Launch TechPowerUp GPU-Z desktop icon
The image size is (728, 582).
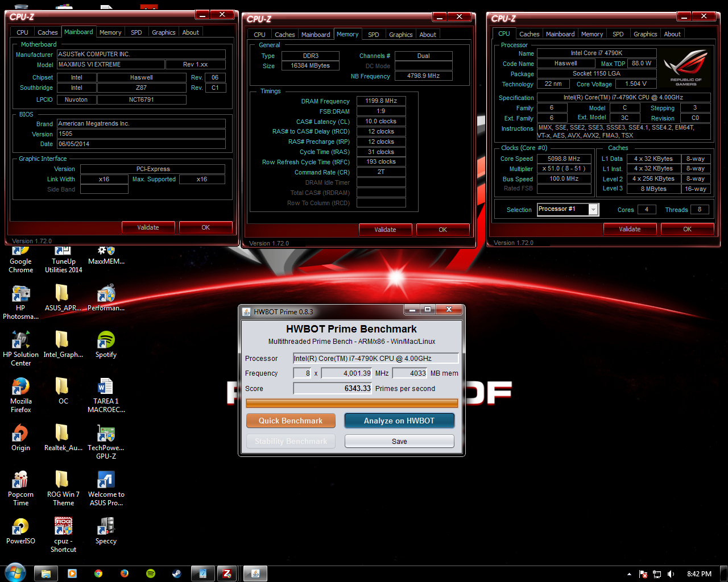[106, 442]
